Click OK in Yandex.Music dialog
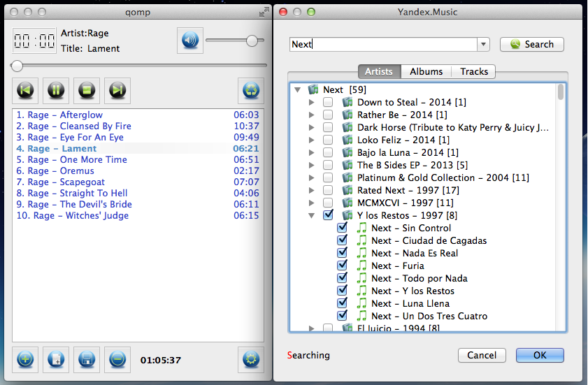Viewport: 588px width, 385px height. pos(540,355)
